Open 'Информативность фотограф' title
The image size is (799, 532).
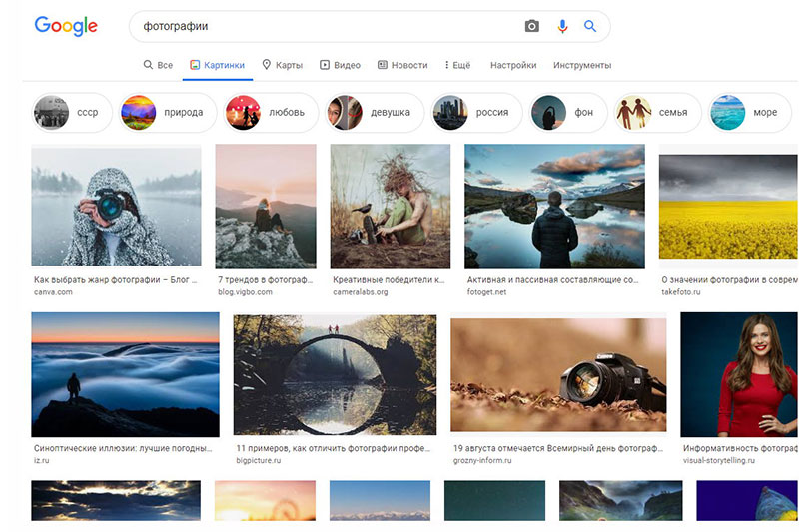tap(740, 448)
